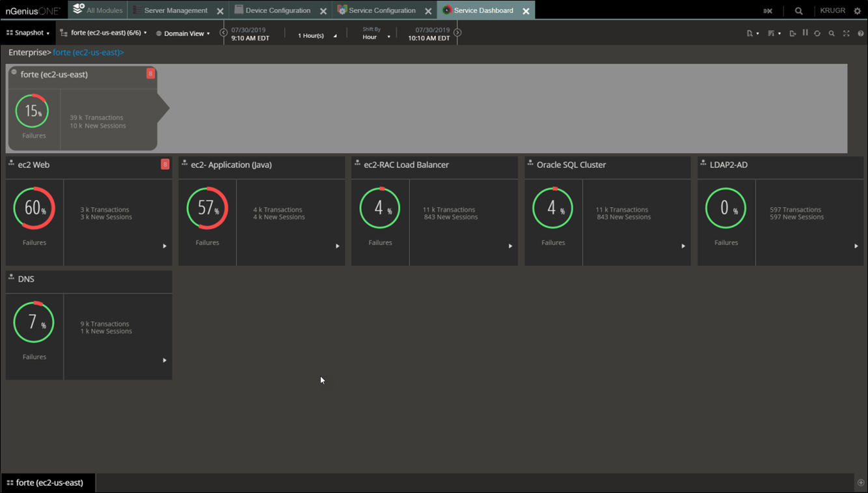Click the 60% failures gauge on ec2 Web
The width and height of the screenshot is (868, 493).
(34, 208)
